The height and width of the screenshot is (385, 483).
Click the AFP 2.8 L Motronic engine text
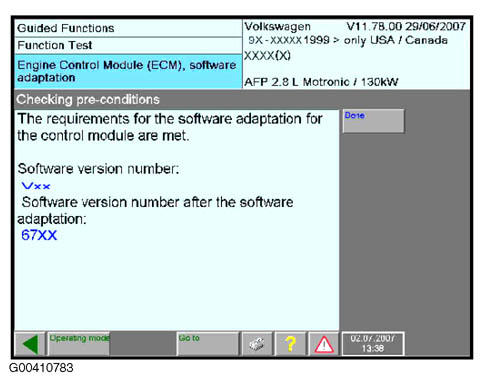[x=321, y=82]
